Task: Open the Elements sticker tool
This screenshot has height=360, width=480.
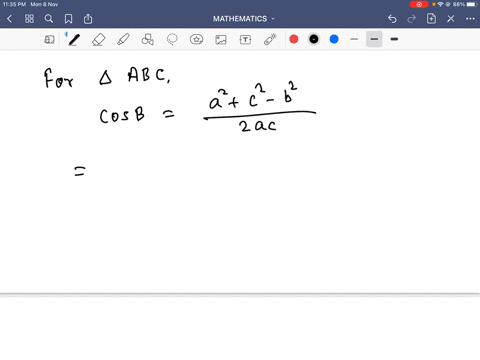Action: click(196, 39)
